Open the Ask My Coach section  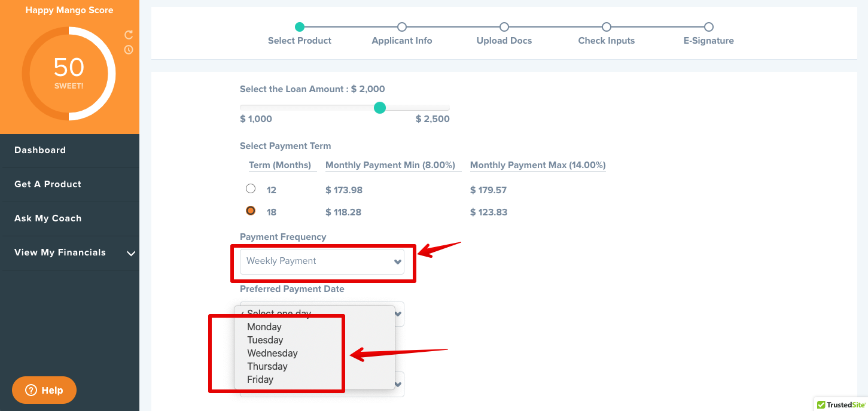coord(48,218)
